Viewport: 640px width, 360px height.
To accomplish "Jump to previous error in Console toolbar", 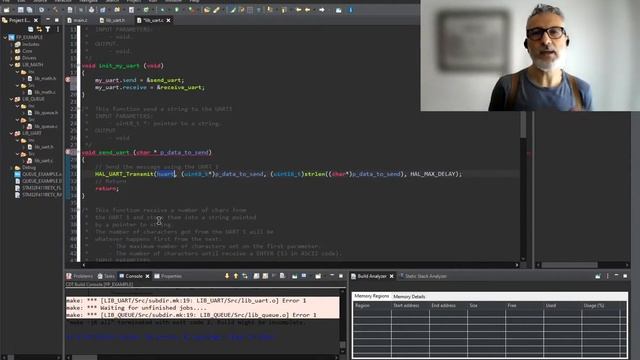I will (236, 276).
